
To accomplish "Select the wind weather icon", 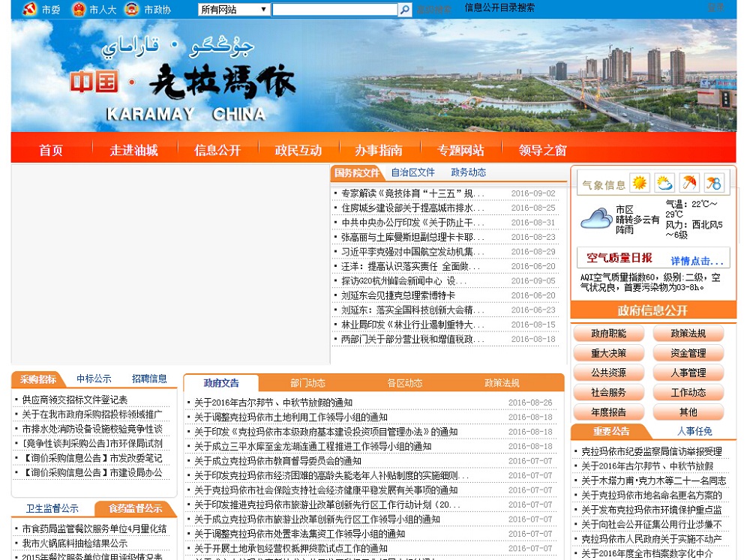I will coord(714,183).
